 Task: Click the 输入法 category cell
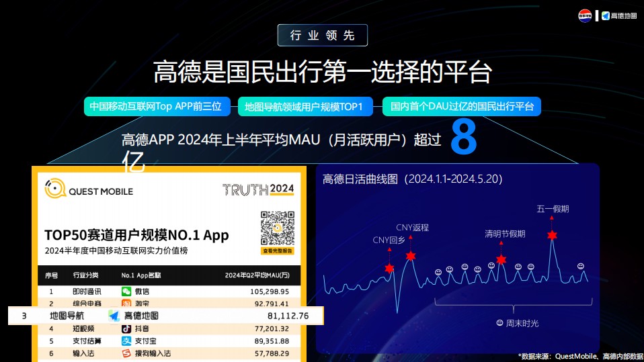(x=83, y=353)
